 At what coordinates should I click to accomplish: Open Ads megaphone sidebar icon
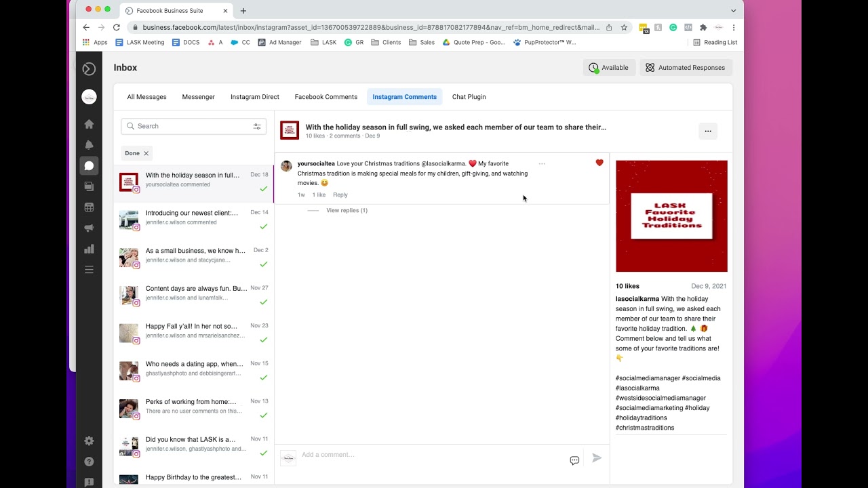coord(89,228)
